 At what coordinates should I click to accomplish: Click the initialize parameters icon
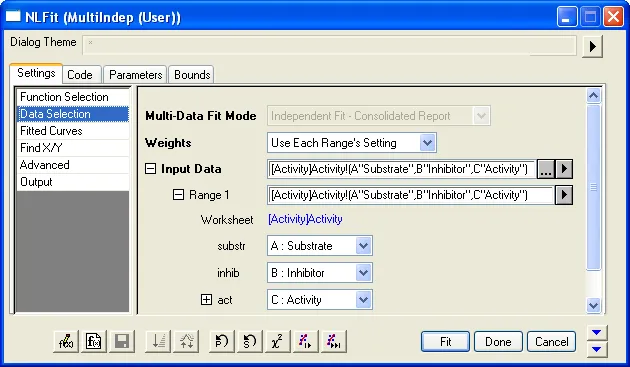point(158,342)
